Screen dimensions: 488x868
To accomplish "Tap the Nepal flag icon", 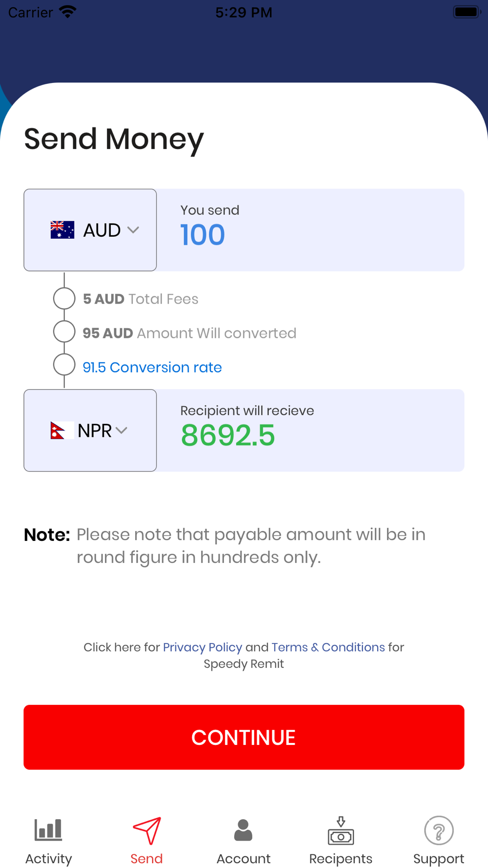I will pos(62,431).
